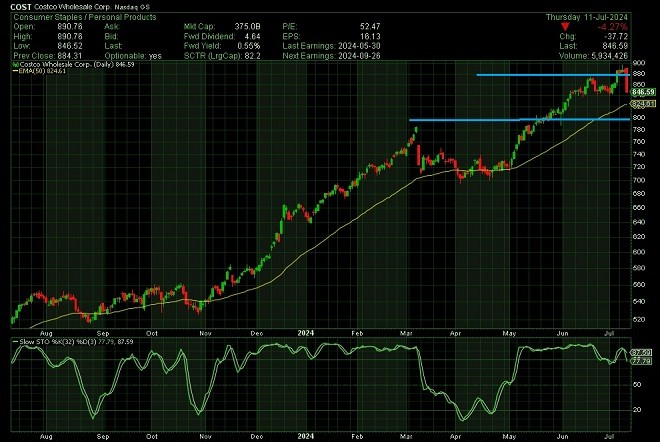Click the red down-triangle change indicator

pyautogui.click(x=566, y=27)
